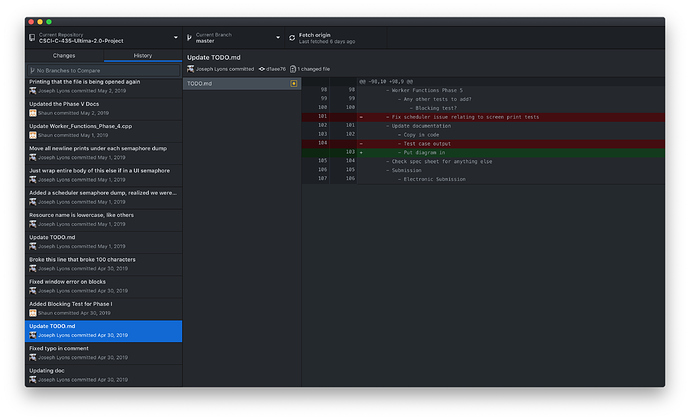Click author avatar on 'Broke this line' commit
The image size is (690, 420).
pyautogui.click(x=33, y=269)
